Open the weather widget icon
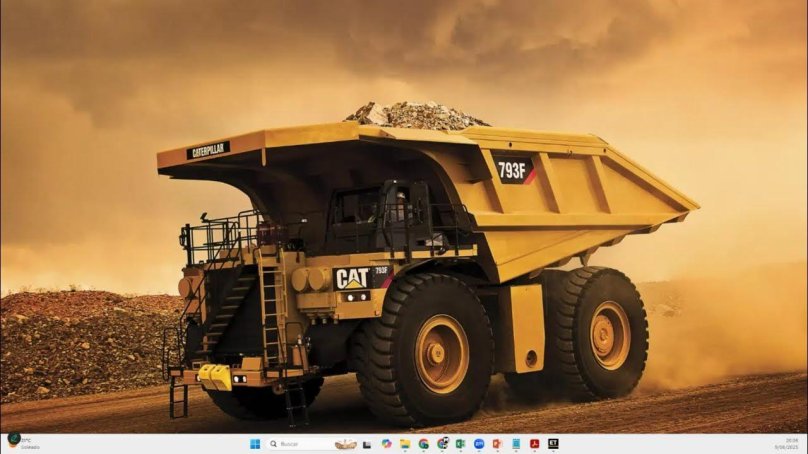Viewport: 808px width, 454px height. pos(14,440)
